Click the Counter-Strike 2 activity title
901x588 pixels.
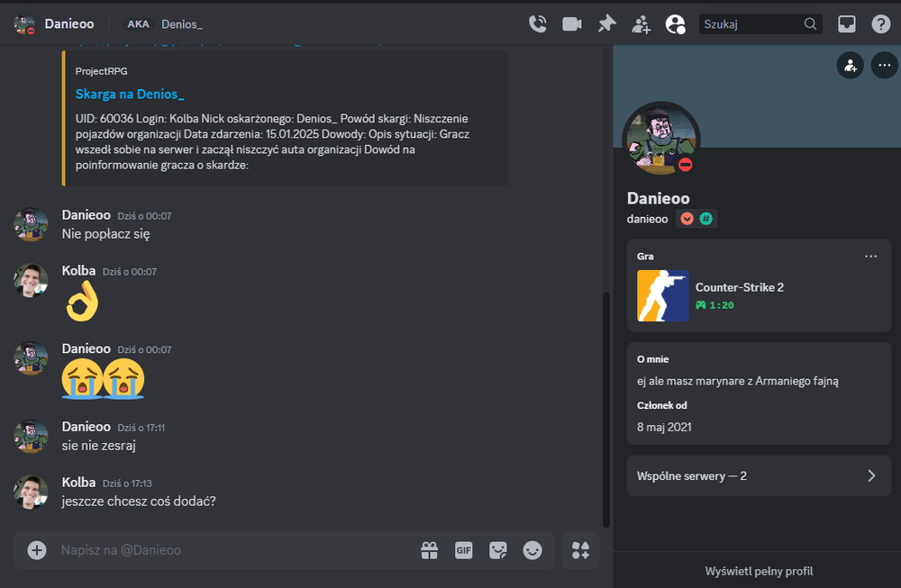click(740, 287)
